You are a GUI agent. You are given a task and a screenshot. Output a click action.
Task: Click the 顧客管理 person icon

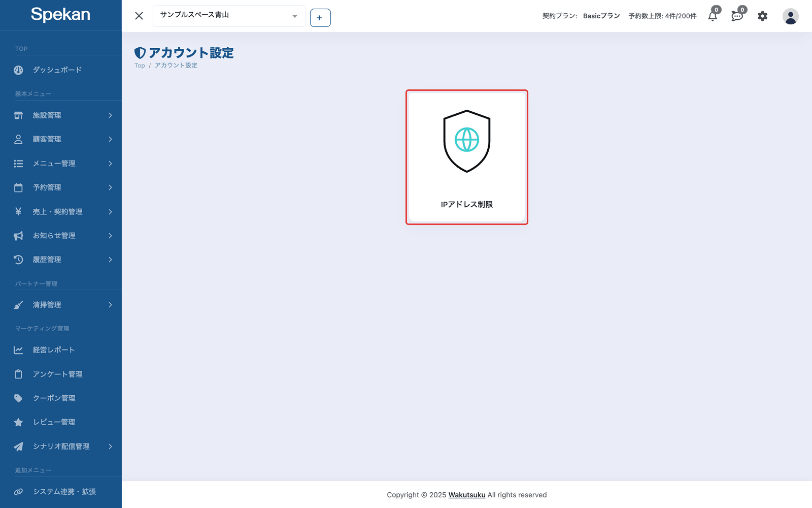[x=18, y=139]
